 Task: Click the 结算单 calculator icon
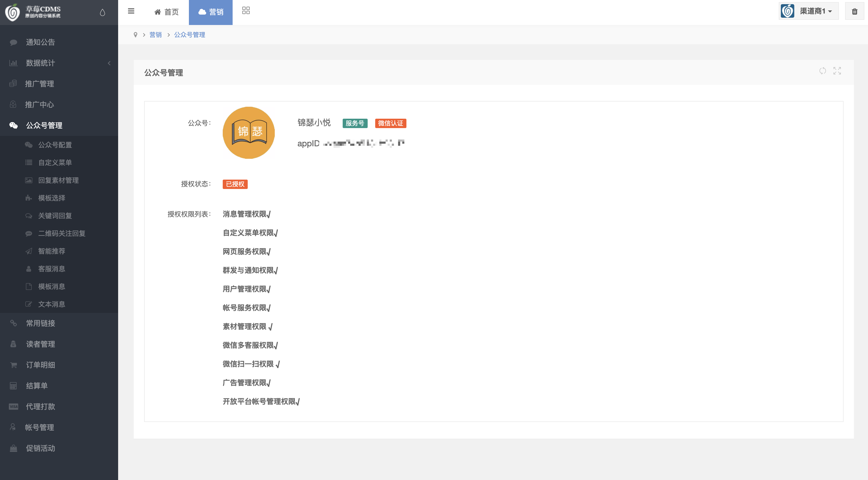pyautogui.click(x=13, y=386)
